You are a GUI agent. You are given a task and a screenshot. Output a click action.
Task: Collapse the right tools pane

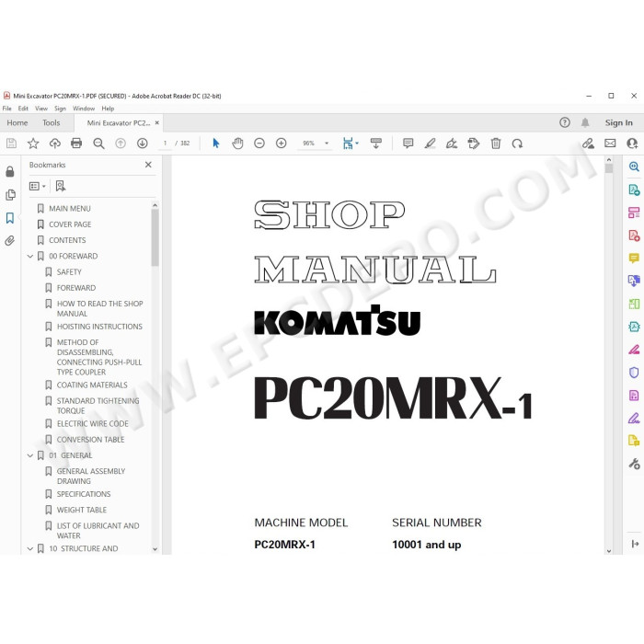635,544
